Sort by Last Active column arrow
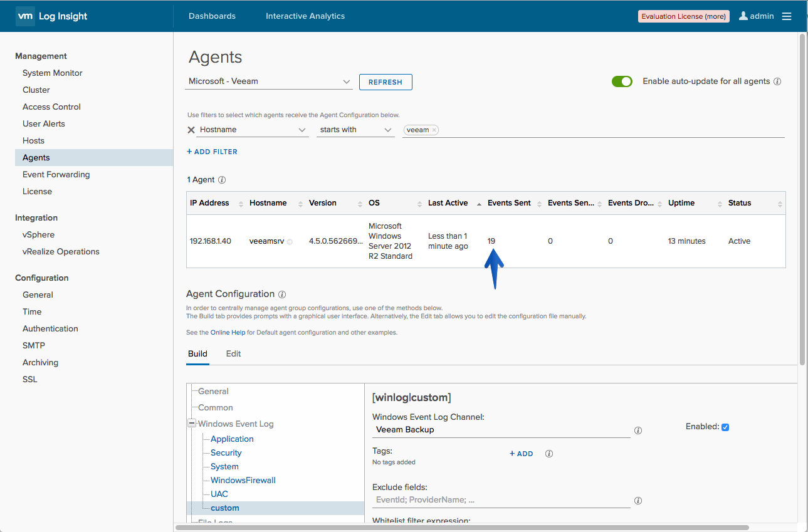Viewport: 808px width, 532px height. click(x=479, y=204)
